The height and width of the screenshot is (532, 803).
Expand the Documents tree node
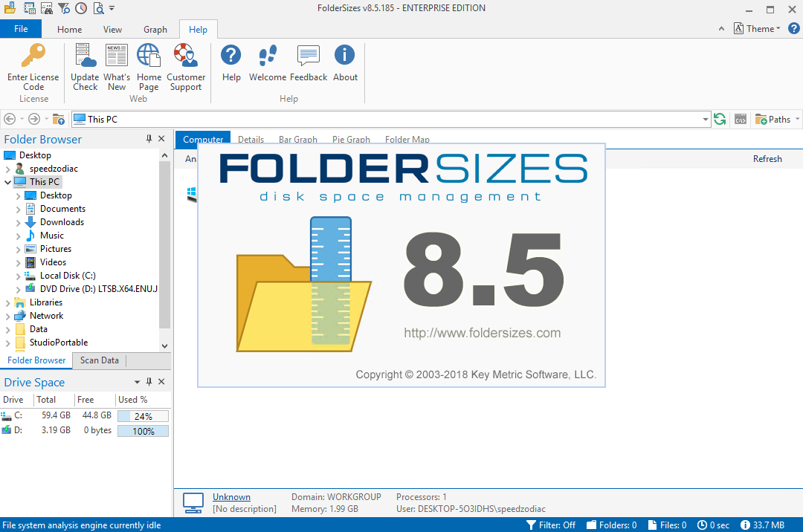pos(18,210)
